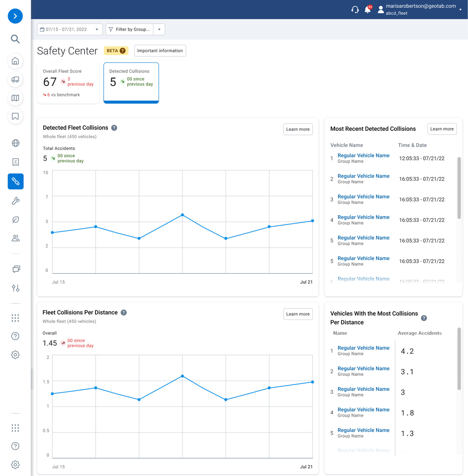
Task: Open the Home icon in sidebar
Action: [15, 61]
